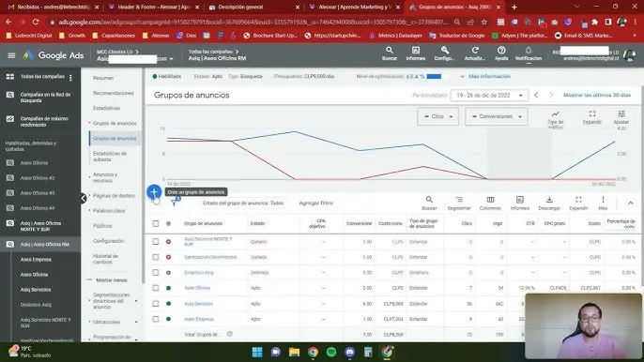Open the Google Ads hamburger menu

[11, 55]
